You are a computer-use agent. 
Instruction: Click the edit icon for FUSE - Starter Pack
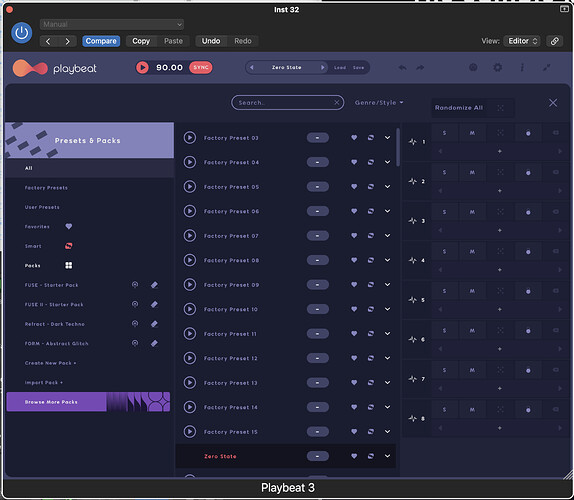tap(154, 285)
